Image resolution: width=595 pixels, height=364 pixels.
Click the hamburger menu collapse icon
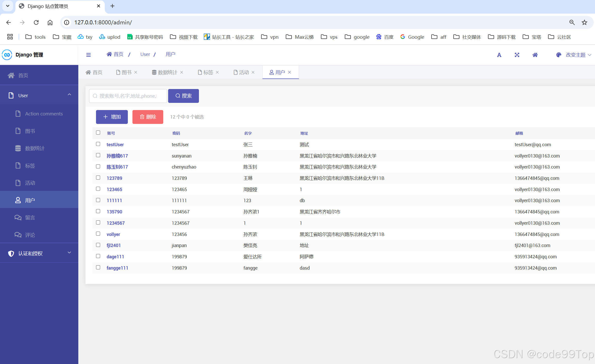(x=88, y=55)
